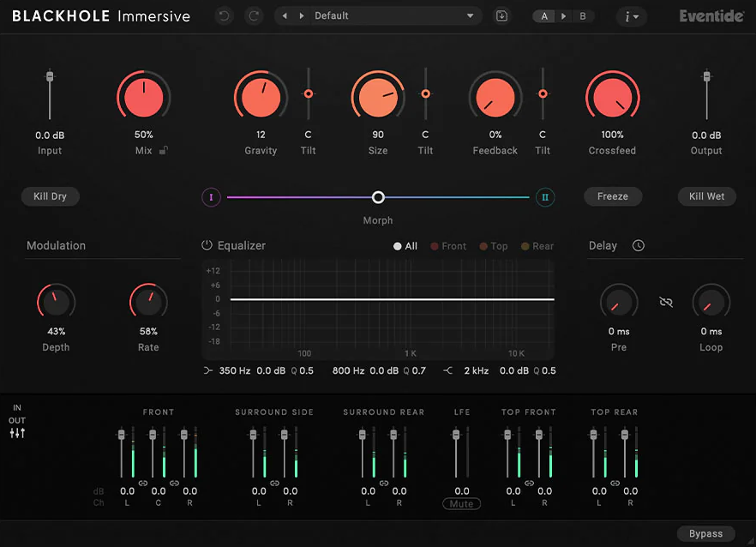
Task: Toggle the Equalizer power button
Action: pos(207,245)
